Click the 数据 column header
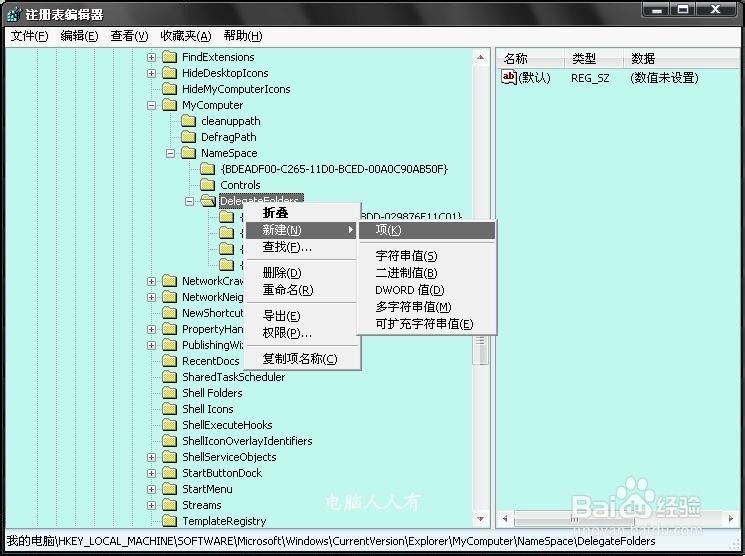Image resolution: width=745 pixels, height=556 pixels. 683,59
